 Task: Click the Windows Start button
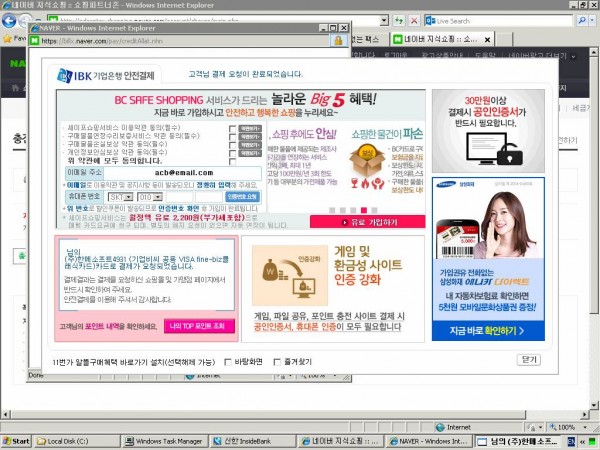[x=17, y=440]
